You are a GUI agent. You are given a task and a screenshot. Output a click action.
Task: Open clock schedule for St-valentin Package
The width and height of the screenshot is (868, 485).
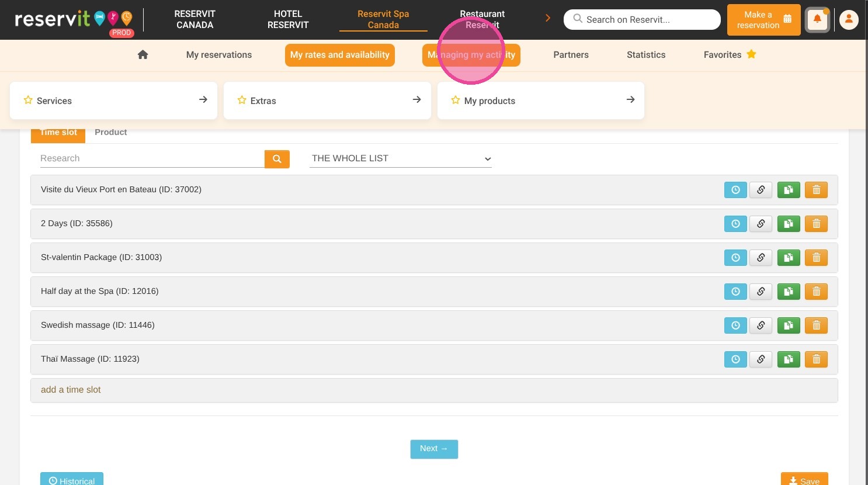click(x=735, y=258)
